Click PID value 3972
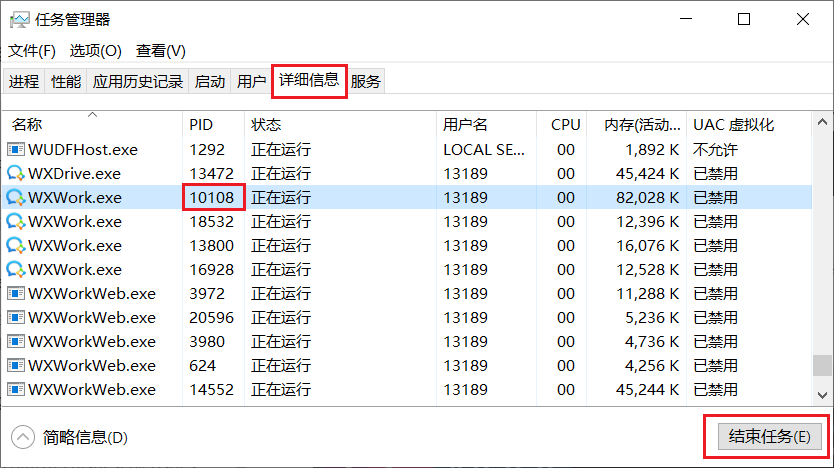834x468 pixels. [207, 294]
